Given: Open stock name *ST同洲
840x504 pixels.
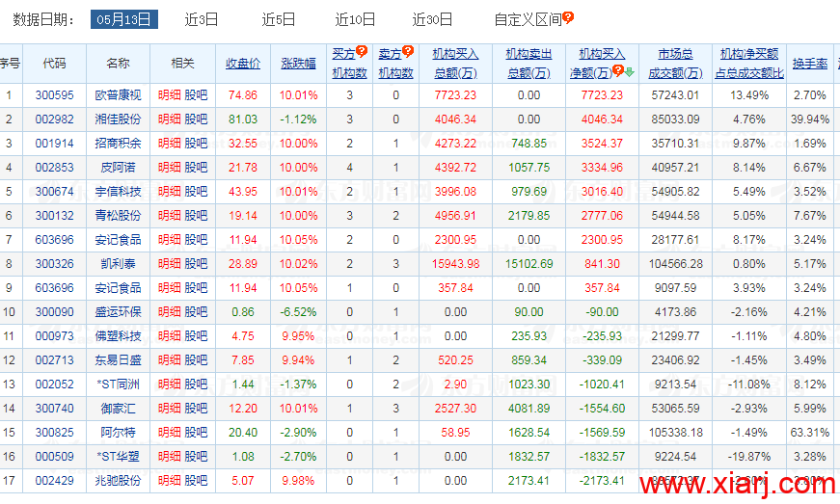Looking at the screenshot, I should (118, 385).
